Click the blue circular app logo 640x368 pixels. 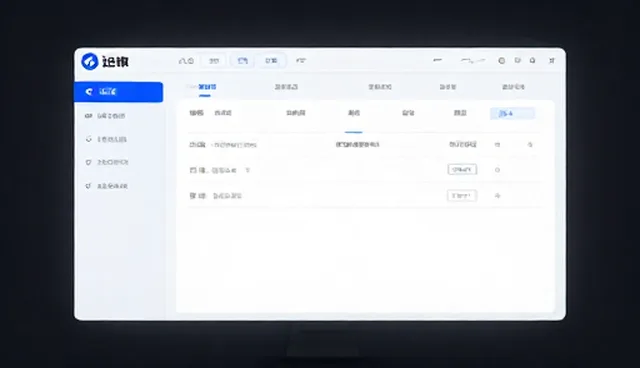click(90, 62)
